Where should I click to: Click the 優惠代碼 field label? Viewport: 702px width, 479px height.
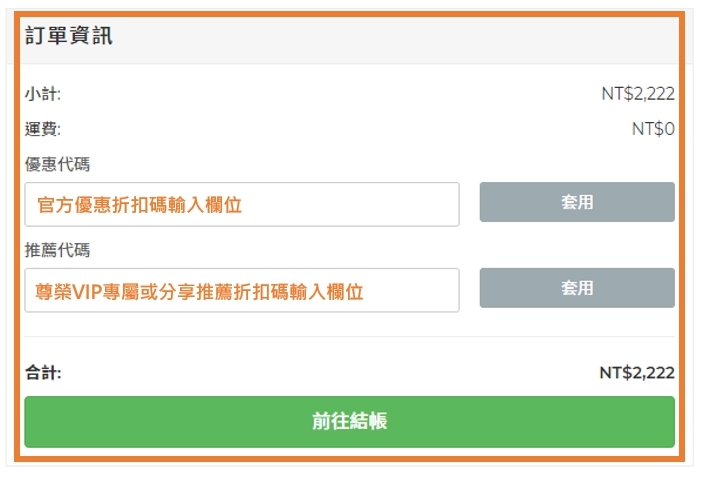click(x=57, y=164)
